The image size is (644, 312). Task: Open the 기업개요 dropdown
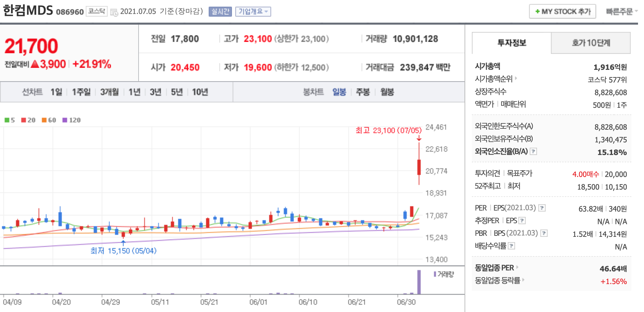tap(253, 12)
